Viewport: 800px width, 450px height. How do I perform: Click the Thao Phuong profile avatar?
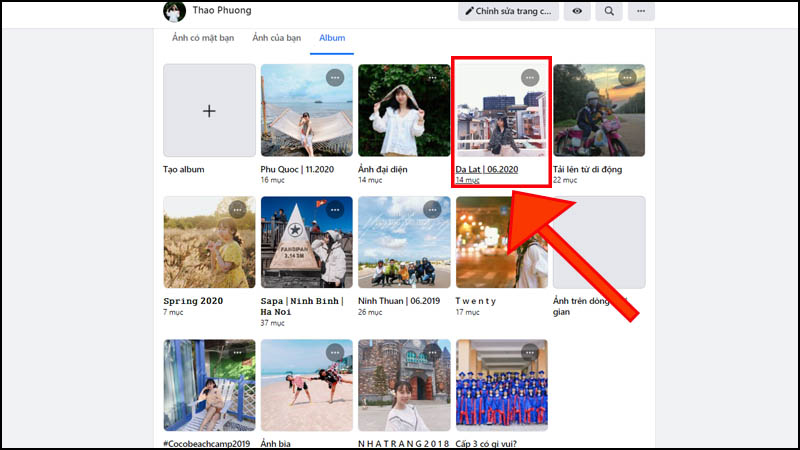point(174,11)
